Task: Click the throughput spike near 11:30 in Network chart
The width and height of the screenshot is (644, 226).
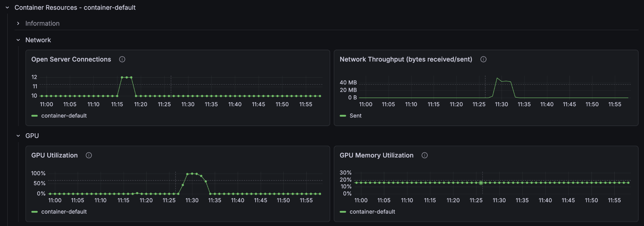Action: coord(497,78)
